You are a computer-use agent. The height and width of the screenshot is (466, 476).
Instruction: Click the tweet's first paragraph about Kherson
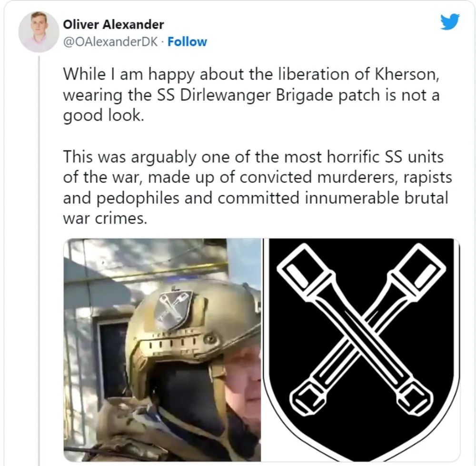coord(251,94)
